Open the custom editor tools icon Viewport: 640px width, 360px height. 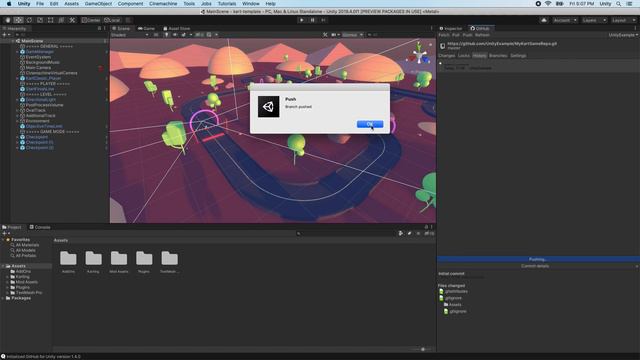[x=72, y=20]
